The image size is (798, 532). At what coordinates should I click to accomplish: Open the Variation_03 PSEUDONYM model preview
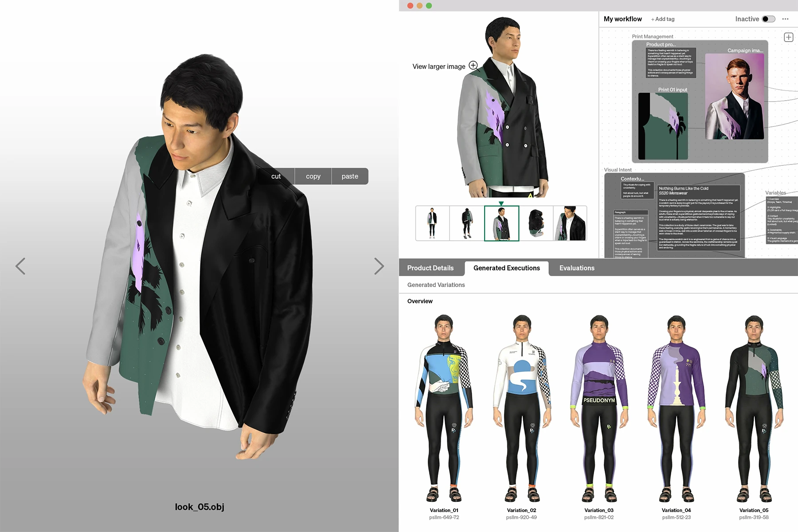click(x=599, y=408)
